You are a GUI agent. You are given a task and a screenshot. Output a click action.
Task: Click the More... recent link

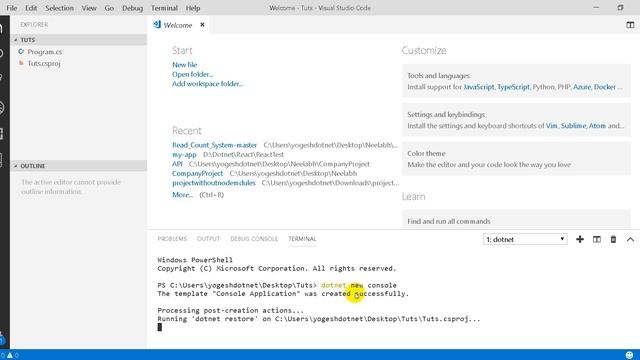click(x=182, y=195)
